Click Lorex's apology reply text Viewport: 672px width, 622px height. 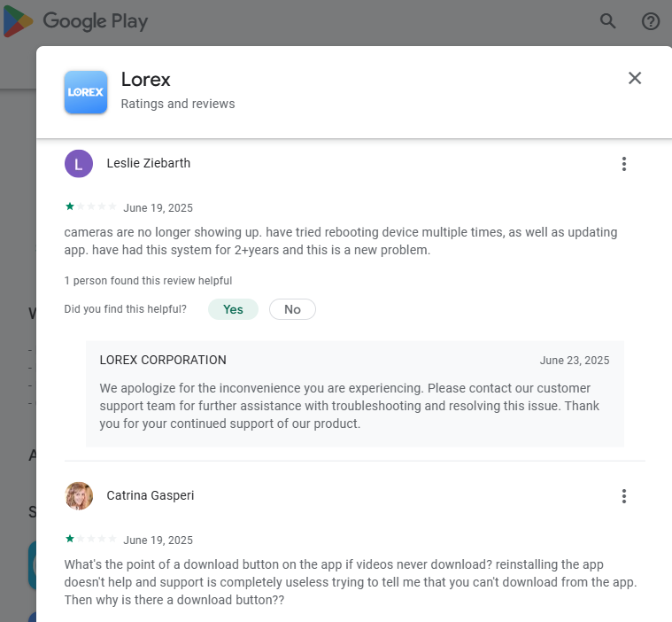point(350,406)
